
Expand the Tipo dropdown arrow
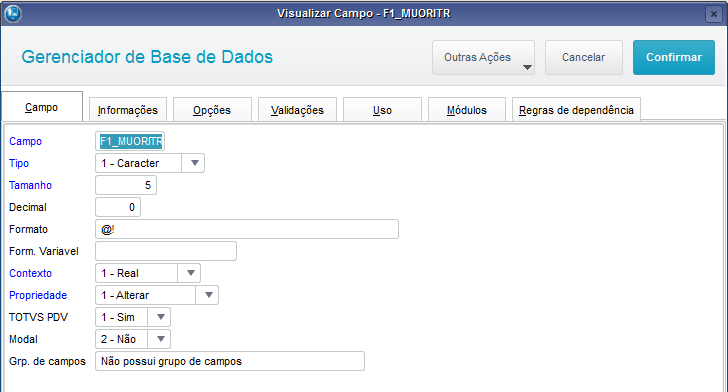click(195, 163)
